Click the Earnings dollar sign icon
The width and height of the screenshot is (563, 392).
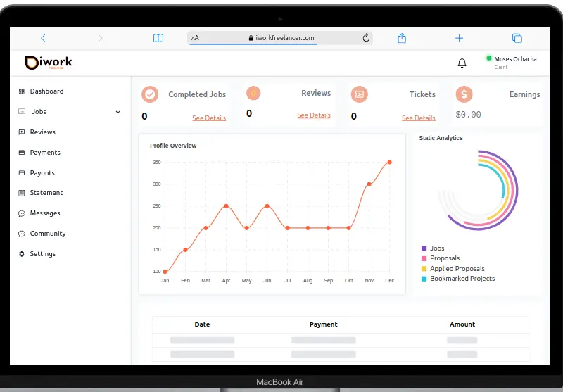pos(463,94)
